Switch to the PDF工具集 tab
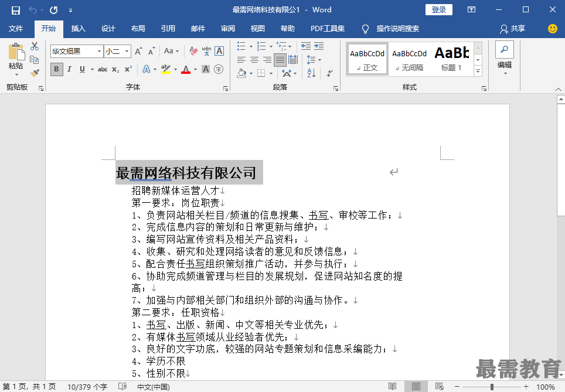 [328, 29]
